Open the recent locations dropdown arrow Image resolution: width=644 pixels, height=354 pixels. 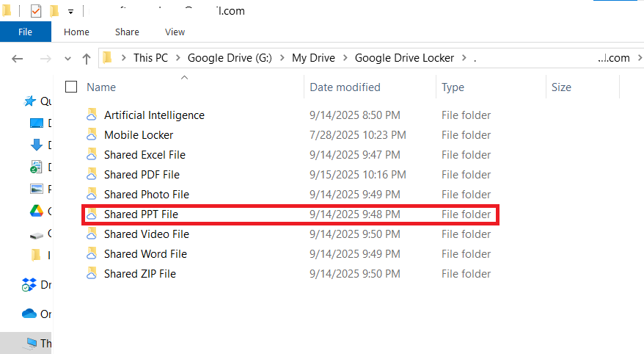pyautogui.click(x=68, y=58)
